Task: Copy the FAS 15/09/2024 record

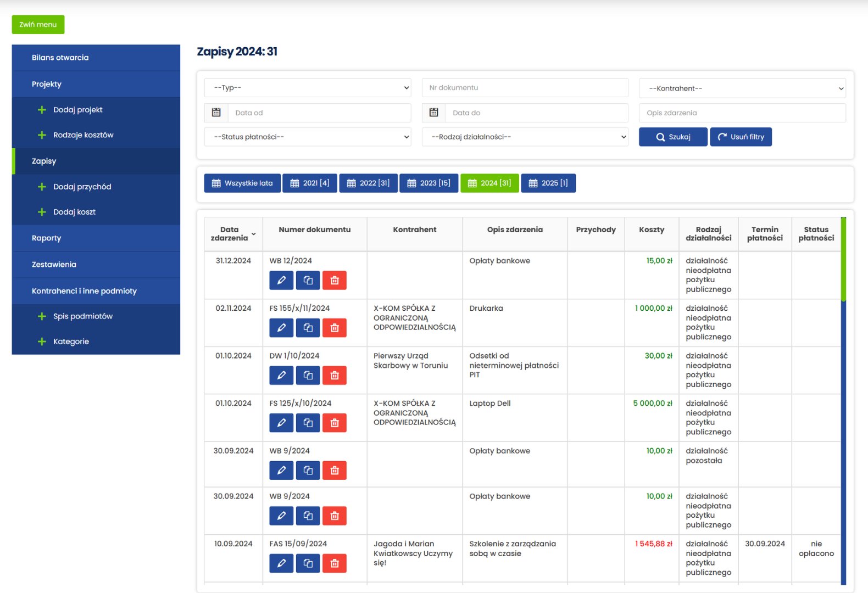Action: point(308,563)
